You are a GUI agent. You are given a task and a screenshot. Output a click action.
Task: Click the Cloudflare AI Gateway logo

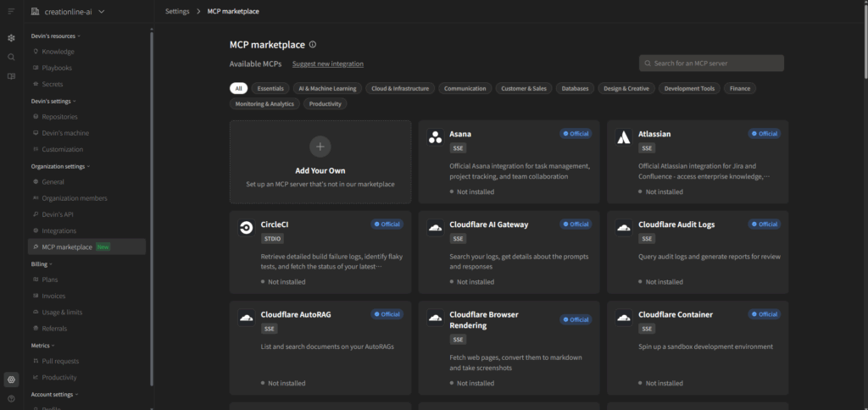[x=435, y=227]
